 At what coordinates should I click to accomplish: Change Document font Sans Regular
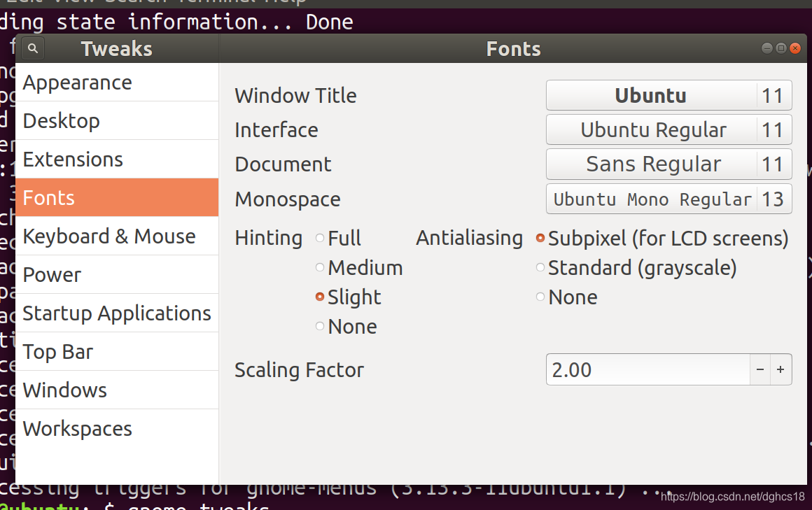[668, 164]
